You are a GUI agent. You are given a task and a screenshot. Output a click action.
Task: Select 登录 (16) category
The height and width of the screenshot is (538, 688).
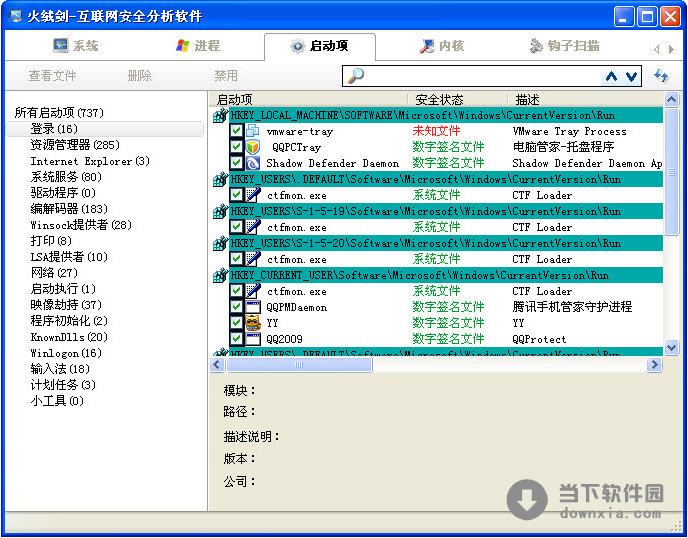coord(105,129)
